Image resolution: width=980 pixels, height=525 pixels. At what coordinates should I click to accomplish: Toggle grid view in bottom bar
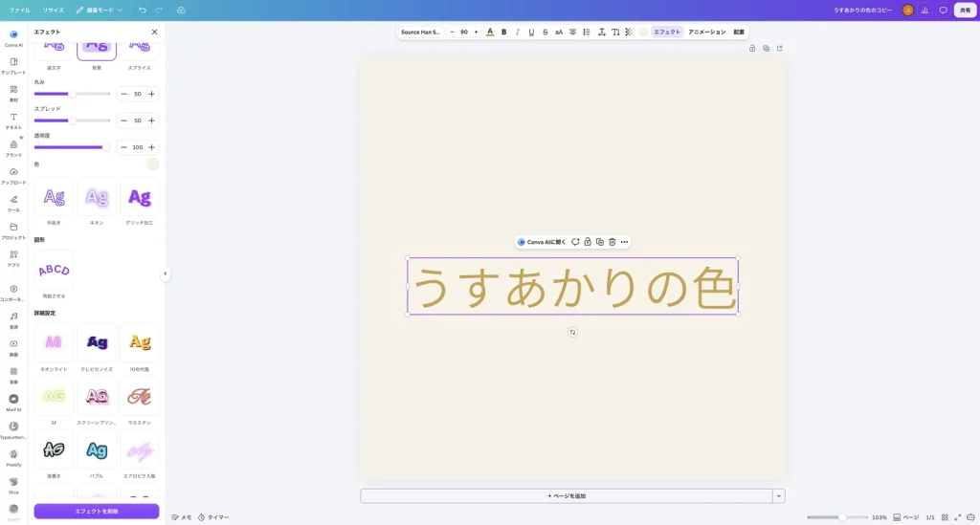click(945, 517)
